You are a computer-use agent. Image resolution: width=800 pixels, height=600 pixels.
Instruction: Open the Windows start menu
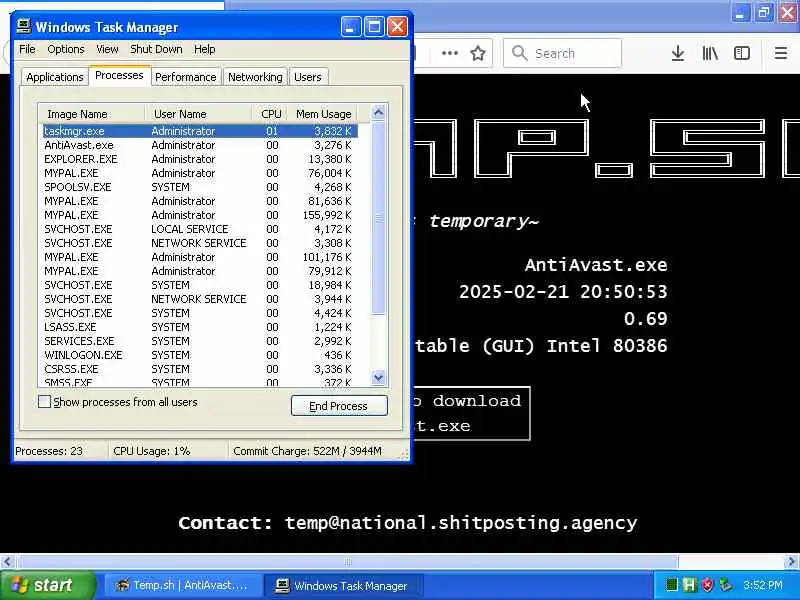[47, 585]
